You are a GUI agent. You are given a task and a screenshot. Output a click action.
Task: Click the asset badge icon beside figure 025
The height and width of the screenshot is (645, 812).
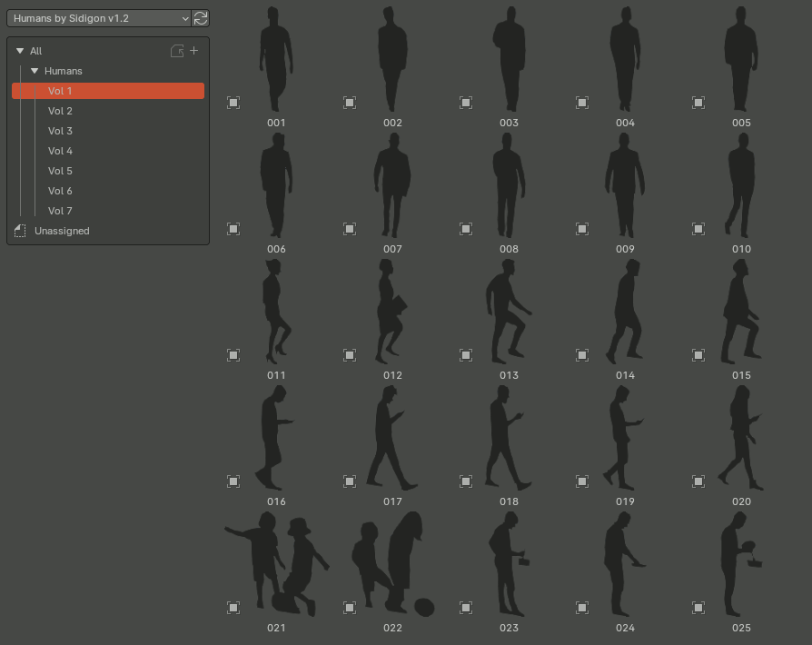coord(698,607)
